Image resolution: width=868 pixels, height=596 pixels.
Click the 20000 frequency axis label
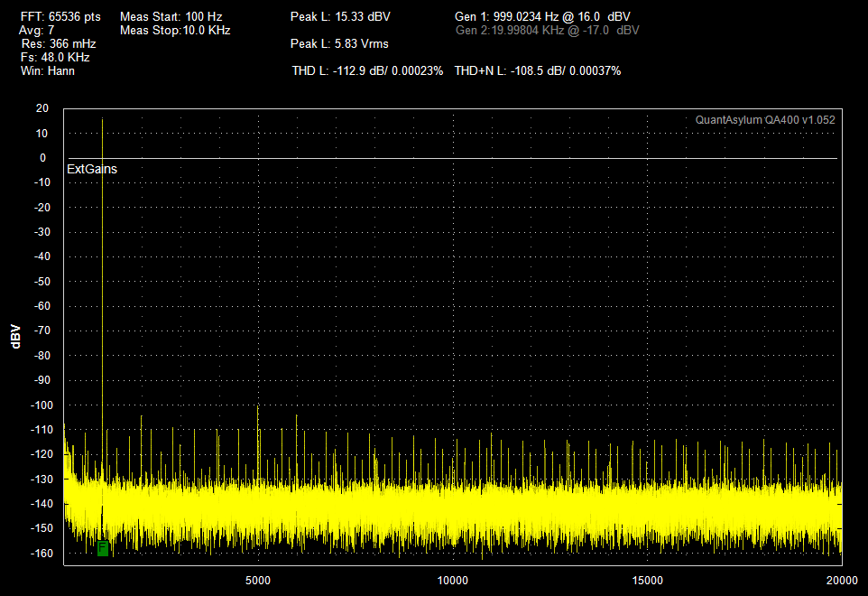[842, 581]
